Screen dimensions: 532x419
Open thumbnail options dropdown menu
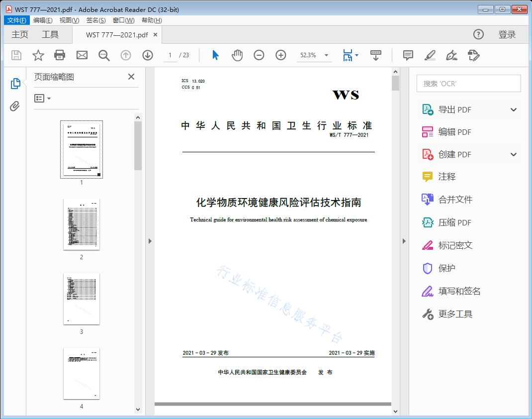(43, 99)
